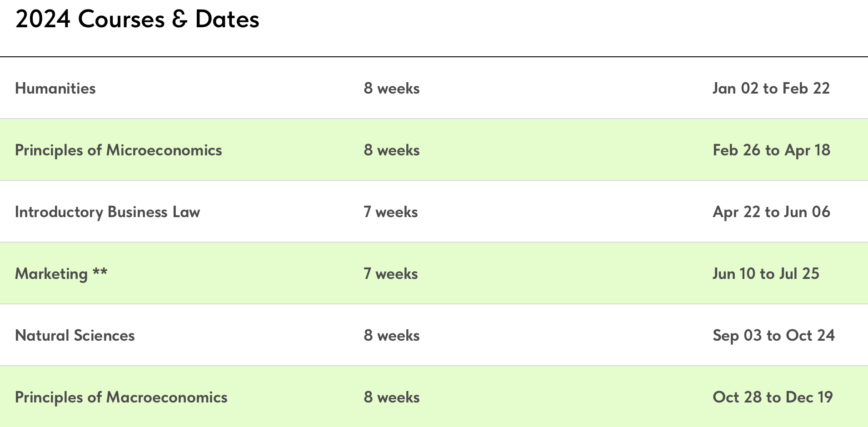Click '7 weeks' in the Business Law row

click(x=390, y=212)
